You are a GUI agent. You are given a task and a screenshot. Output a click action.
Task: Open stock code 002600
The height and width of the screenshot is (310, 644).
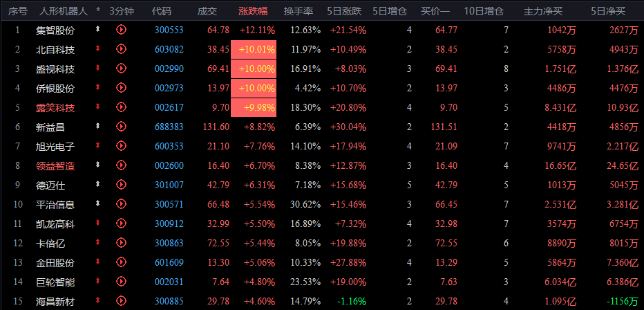[x=169, y=165]
